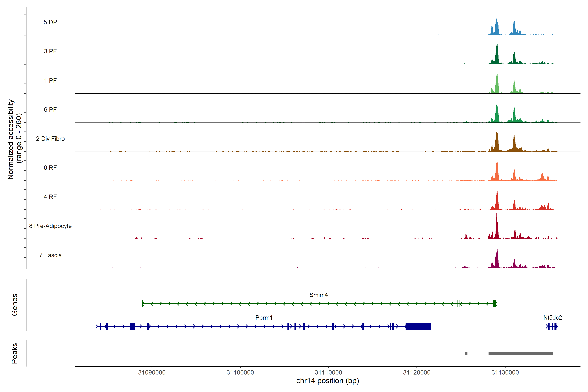This screenshot has height=392, width=588.
Task: Click the large Pbrm1 exon block
Action: pos(418,326)
